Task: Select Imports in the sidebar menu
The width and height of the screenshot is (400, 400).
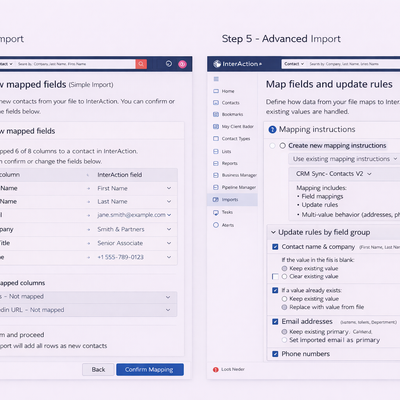Action: [x=232, y=200]
